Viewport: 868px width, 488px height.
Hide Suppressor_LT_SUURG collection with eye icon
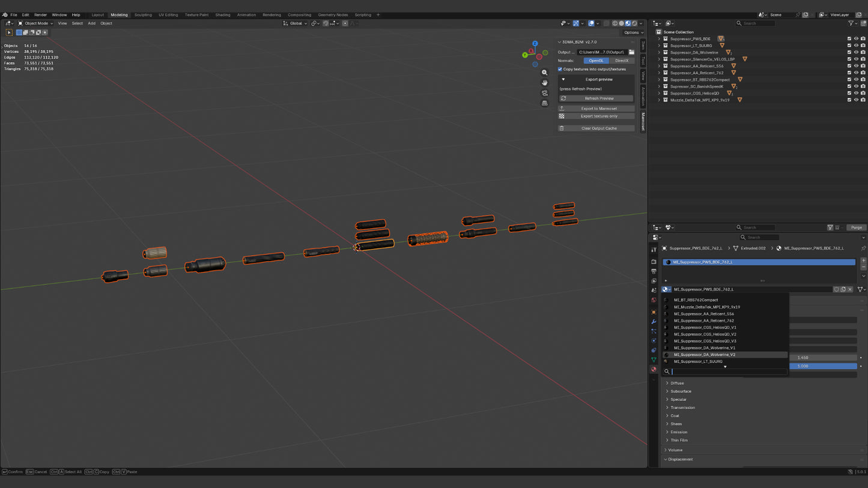pyautogui.click(x=856, y=46)
